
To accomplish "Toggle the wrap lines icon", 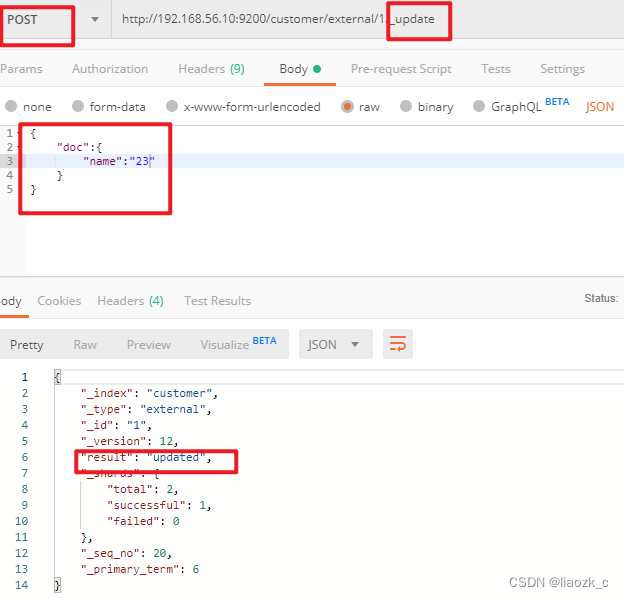I will click(398, 344).
